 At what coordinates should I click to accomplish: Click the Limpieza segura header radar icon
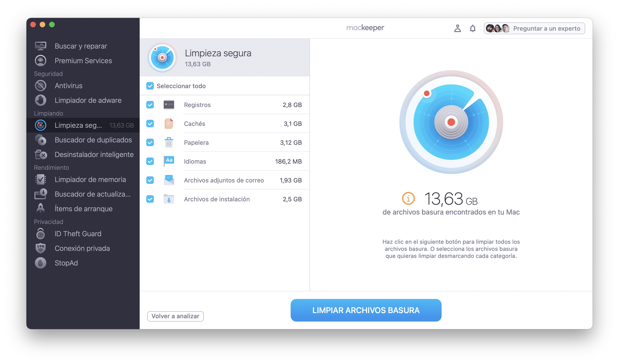(162, 58)
